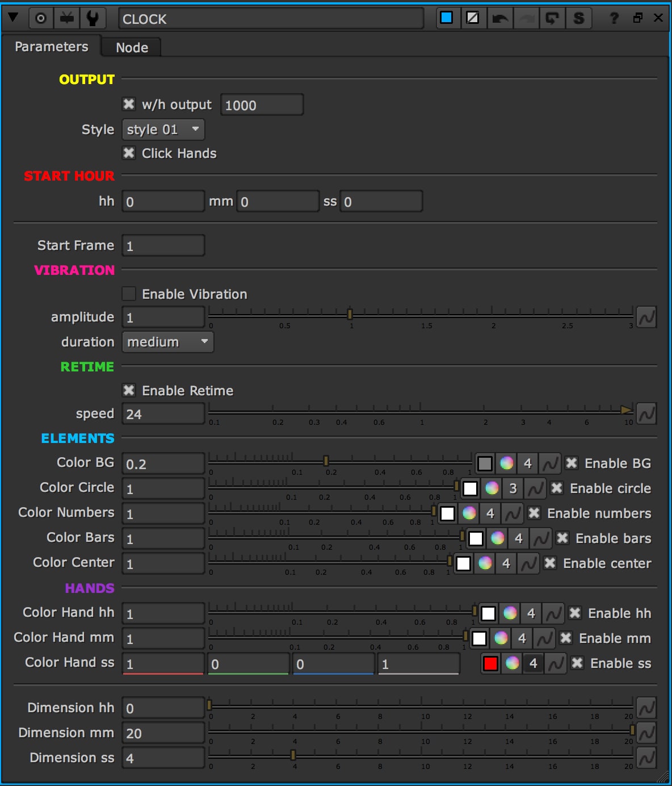The height and width of the screenshot is (786, 672).
Task: Click the center node in viewer icon
Action: [41, 18]
